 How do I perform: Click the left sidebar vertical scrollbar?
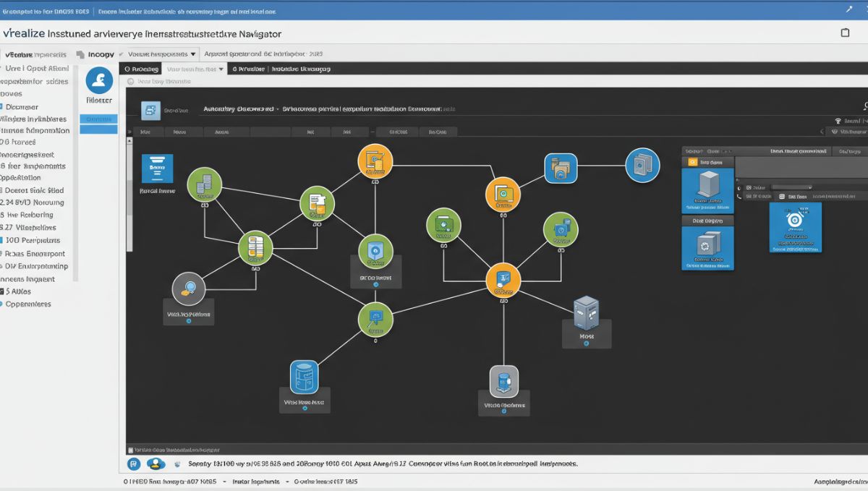tap(75, 174)
